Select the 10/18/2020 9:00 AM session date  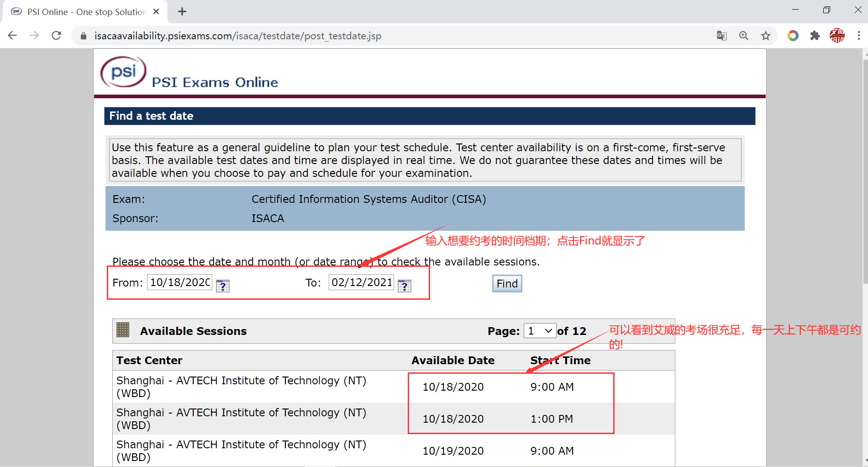[x=453, y=387]
